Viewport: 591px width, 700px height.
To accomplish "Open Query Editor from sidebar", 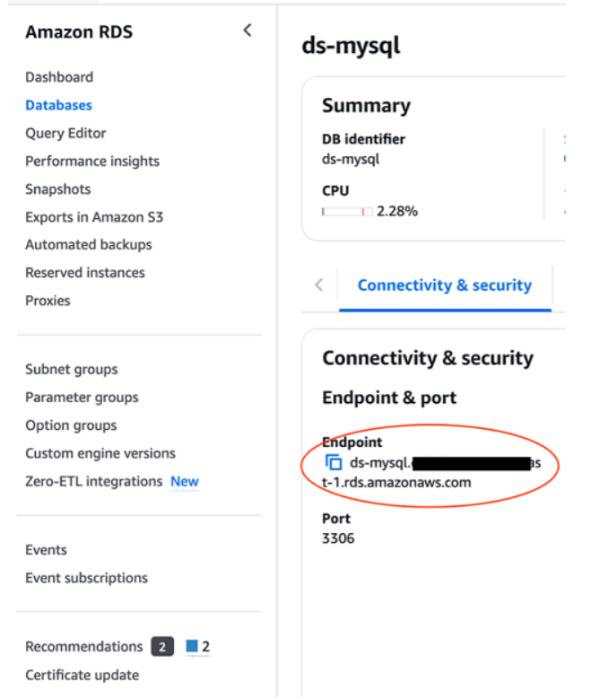I will pos(65,133).
